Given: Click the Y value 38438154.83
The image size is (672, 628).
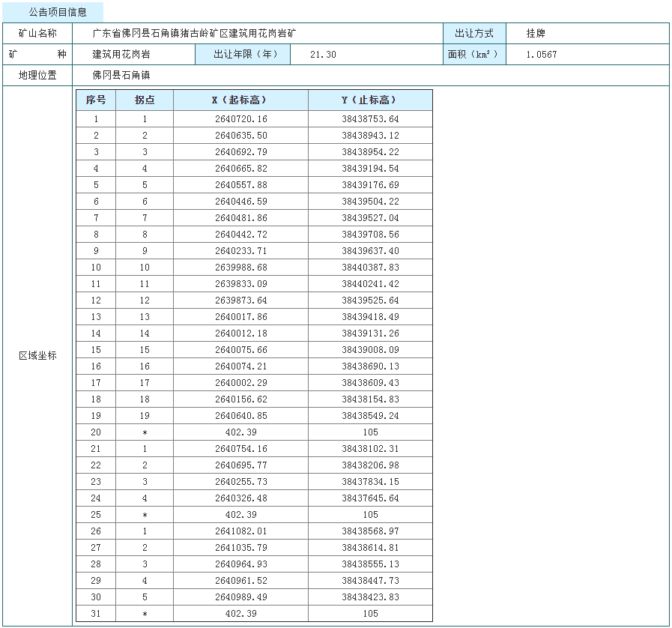Looking at the screenshot, I should 370,399.
